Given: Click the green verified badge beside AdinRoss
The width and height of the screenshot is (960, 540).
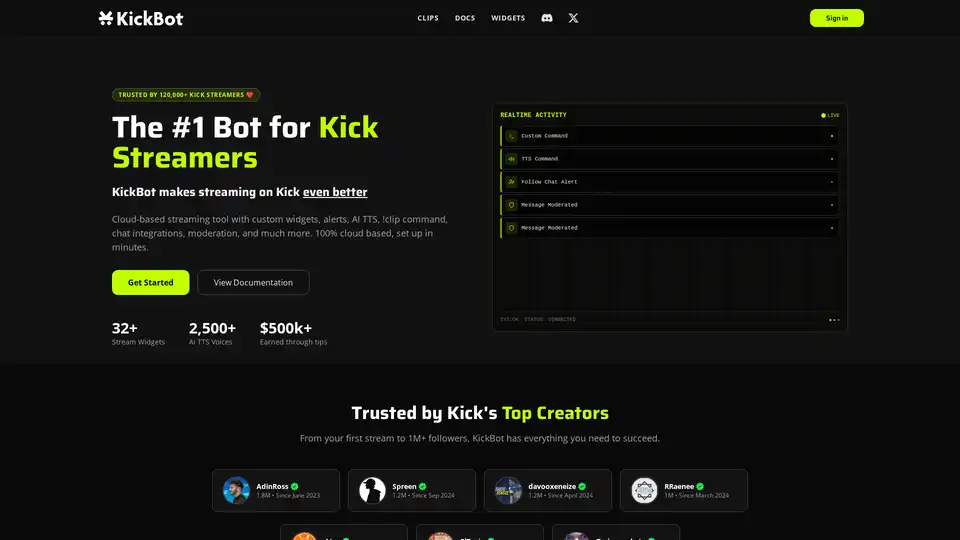Looking at the screenshot, I should [x=295, y=486].
